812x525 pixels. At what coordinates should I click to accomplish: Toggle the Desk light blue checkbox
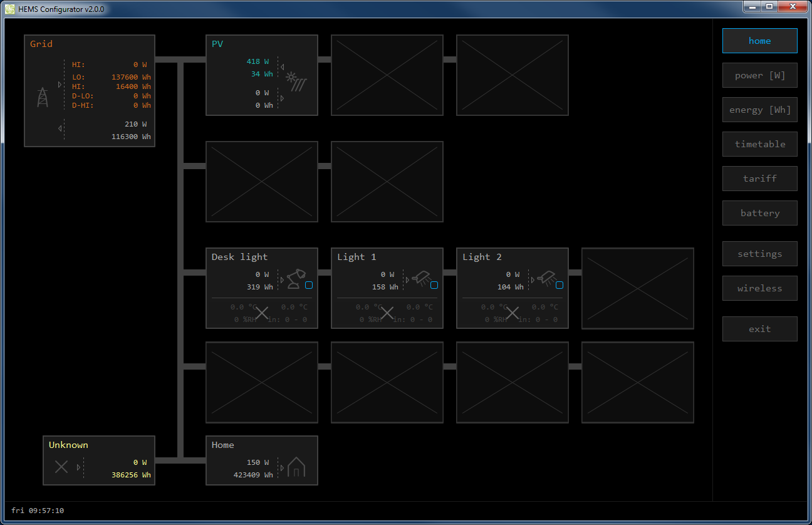309,285
